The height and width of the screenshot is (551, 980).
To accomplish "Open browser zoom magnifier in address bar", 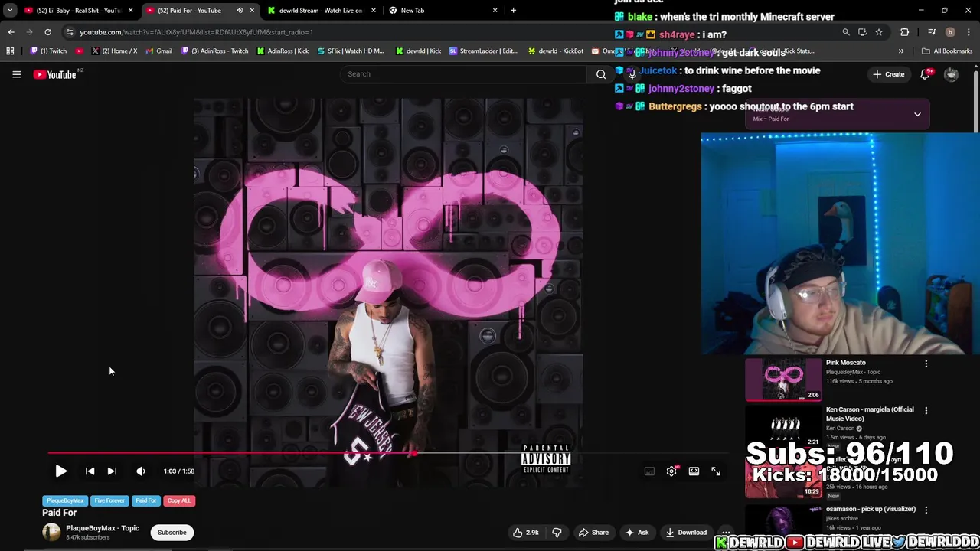I will (x=846, y=32).
